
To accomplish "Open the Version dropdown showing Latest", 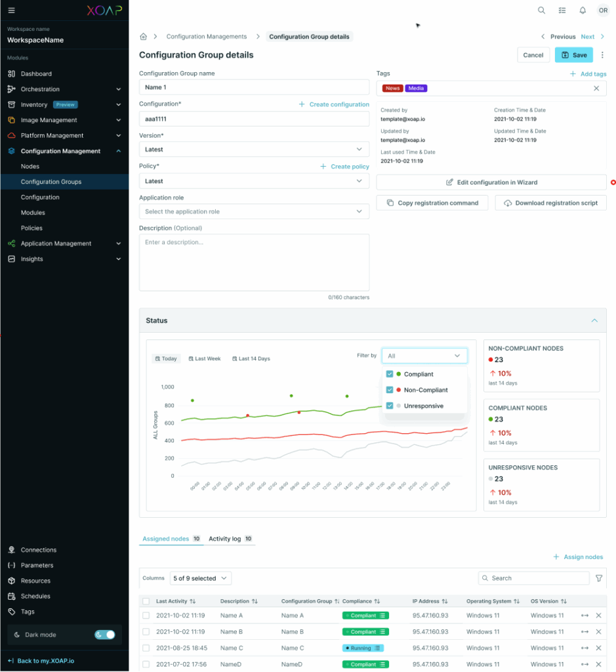I will [252, 149].
